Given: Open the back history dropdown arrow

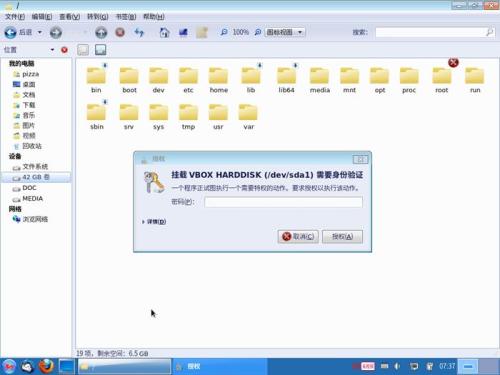Looking at the screenshot, I should pyautogui.click(x=40, y=32).
